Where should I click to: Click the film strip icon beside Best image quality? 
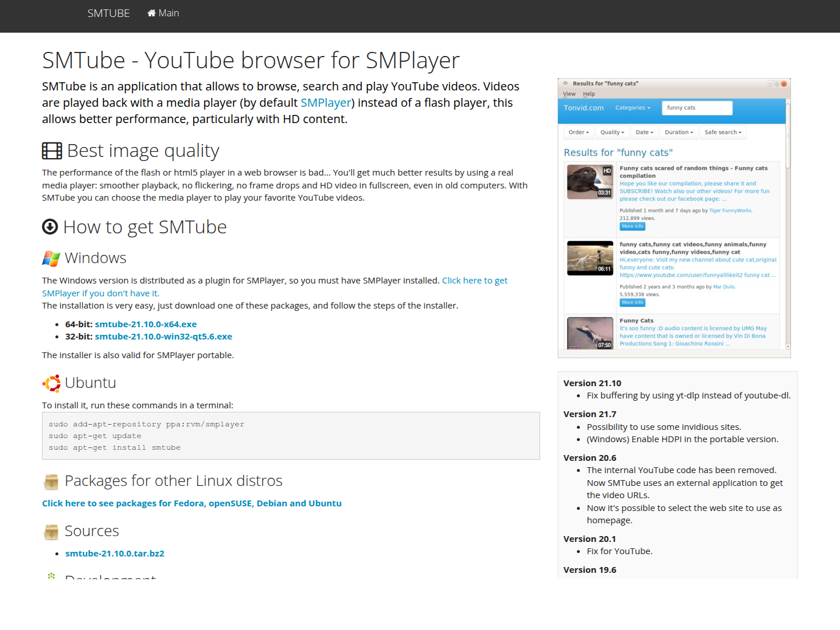pos(52,151)
